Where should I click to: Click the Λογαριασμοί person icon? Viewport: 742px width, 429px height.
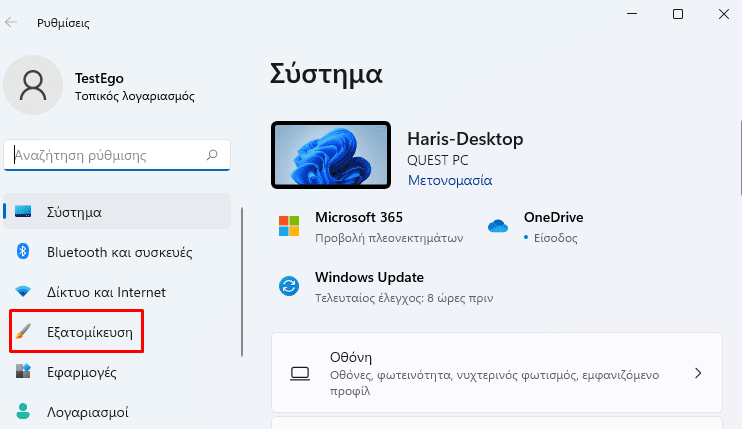(23, 411)
